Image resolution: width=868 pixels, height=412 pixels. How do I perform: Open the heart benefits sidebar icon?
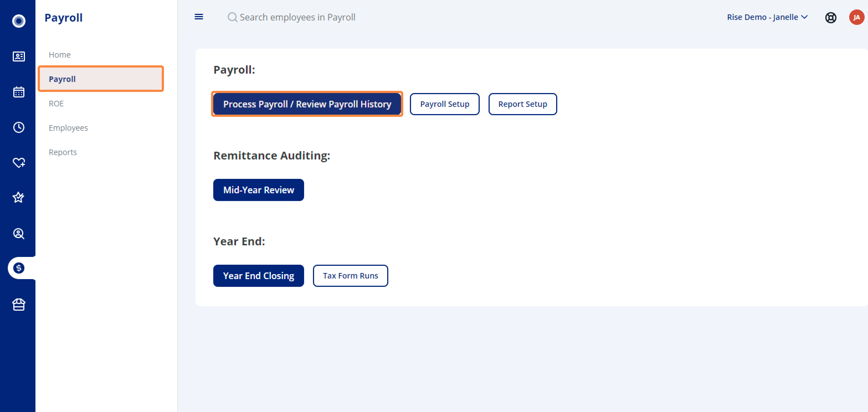(19, 163)
